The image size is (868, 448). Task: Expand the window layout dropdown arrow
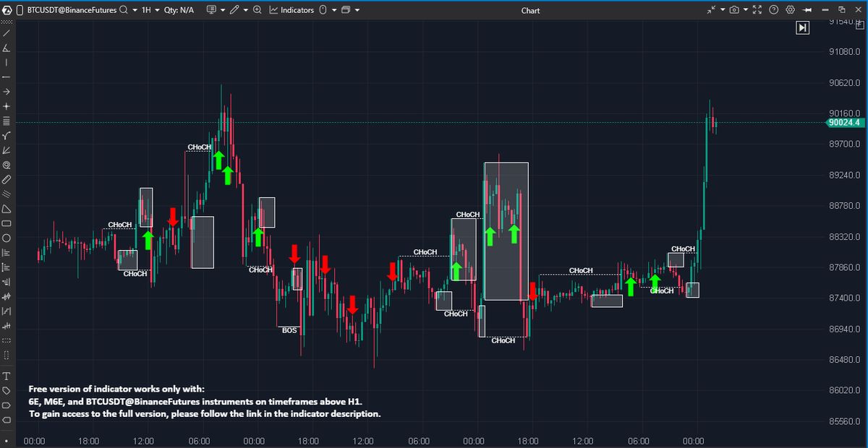coord(357,10)
